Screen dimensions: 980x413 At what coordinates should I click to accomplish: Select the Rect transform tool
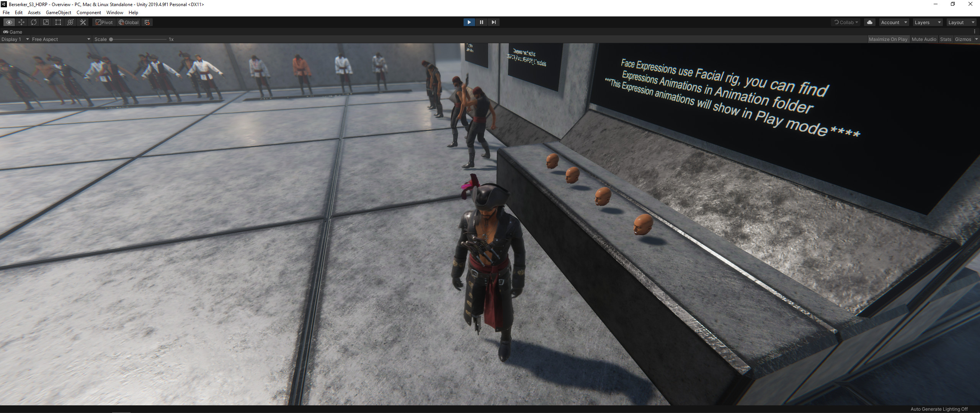(x=58, y=22)
